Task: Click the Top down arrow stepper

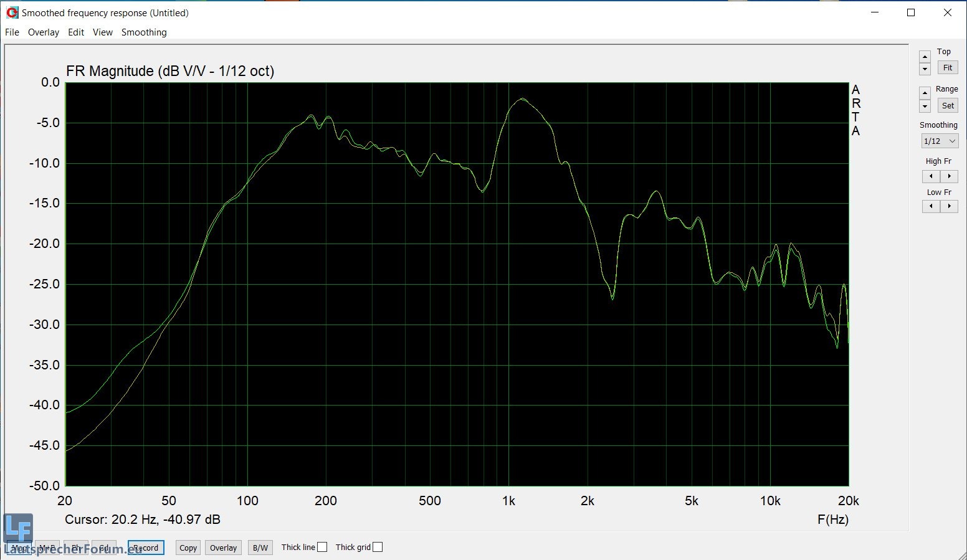Action: click(x=925, y=69)
